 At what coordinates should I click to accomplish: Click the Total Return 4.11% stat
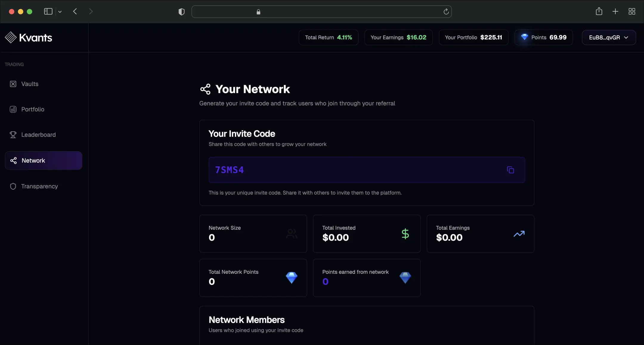[329, 38]
